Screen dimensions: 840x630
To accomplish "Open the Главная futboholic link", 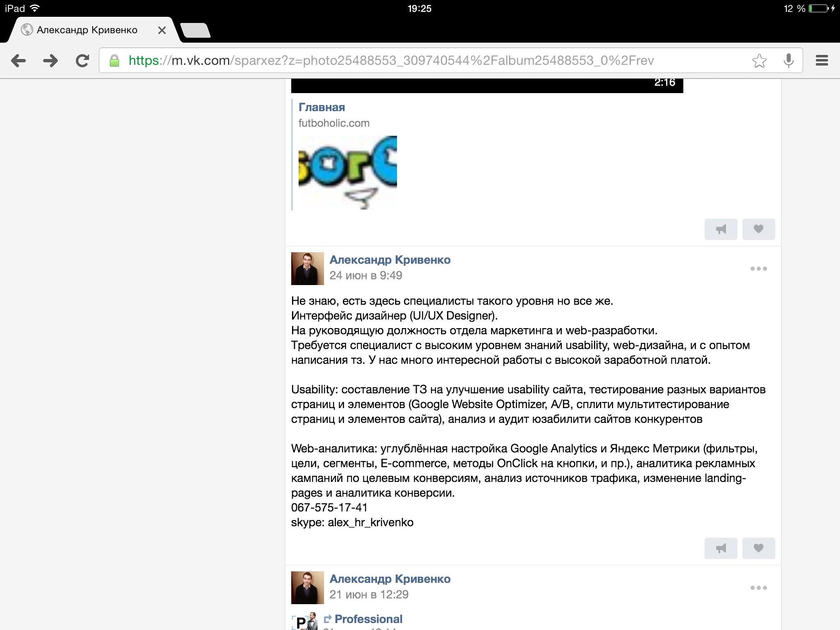I will click(x=322, y=107).
